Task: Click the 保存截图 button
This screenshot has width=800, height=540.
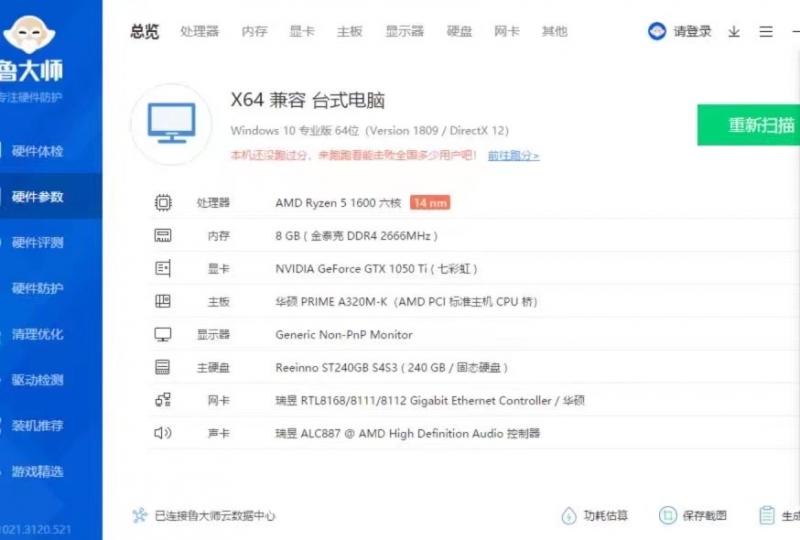Action: pyautogui.click(x=692, y=516)
